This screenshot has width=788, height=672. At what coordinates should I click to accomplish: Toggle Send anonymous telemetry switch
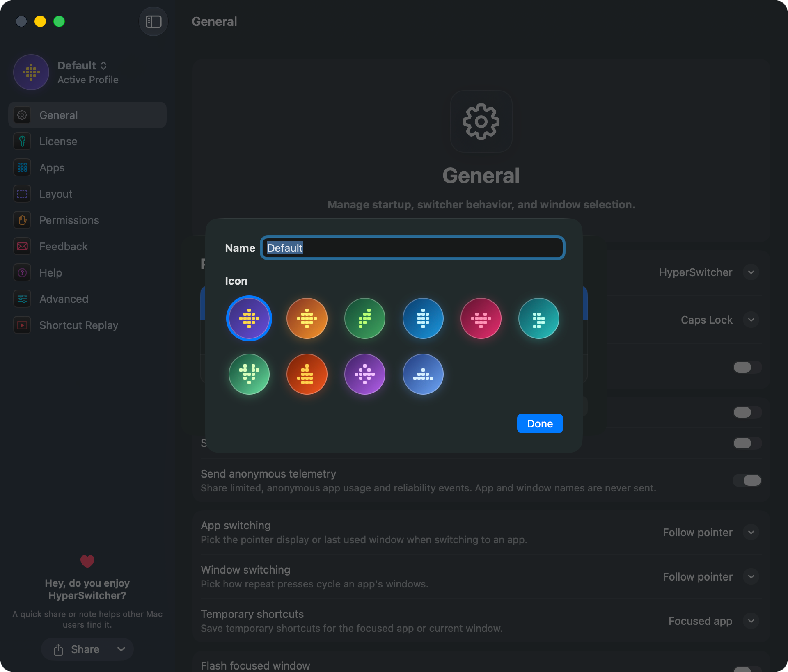[x=747, y=480]
